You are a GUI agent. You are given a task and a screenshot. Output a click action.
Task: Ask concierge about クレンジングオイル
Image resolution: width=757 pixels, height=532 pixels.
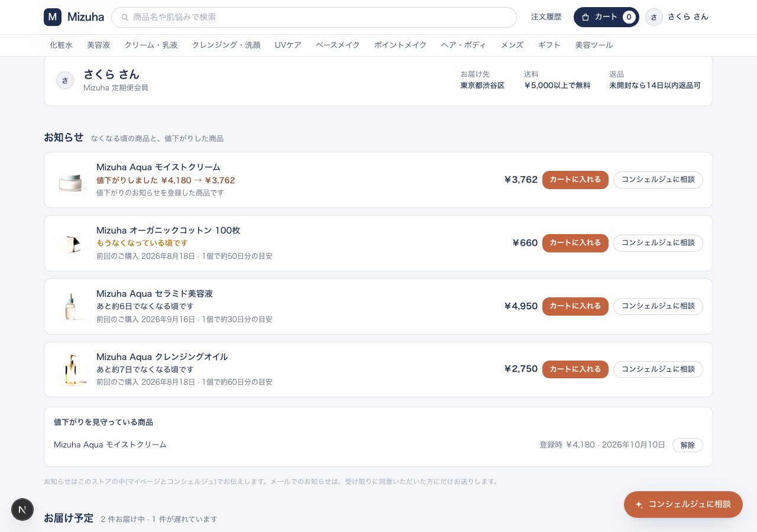click(x=658, y=369)
